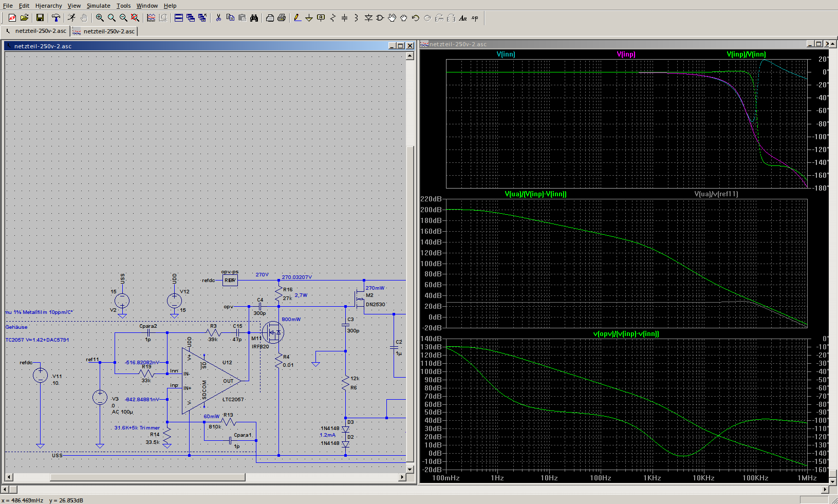Tile windows using the Tile toolbar icon
The width and height of the screenshot is (838, 504).
tap(179, 18)
